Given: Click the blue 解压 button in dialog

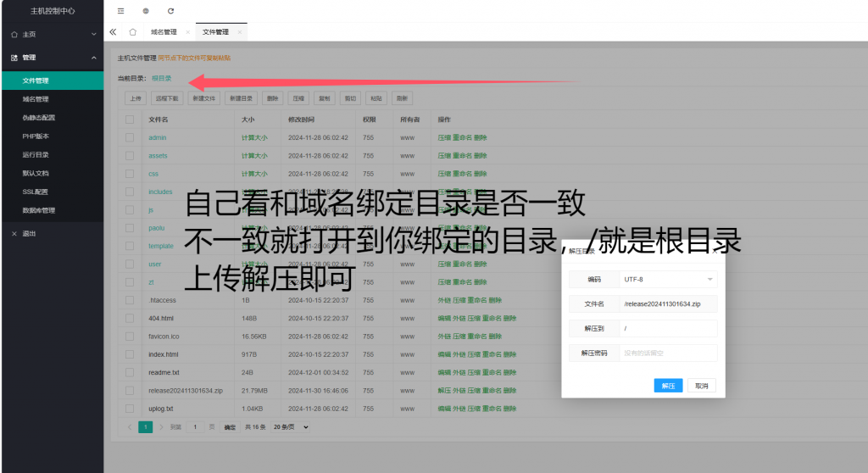Looking at the screenshot, I should click(668, 386).
